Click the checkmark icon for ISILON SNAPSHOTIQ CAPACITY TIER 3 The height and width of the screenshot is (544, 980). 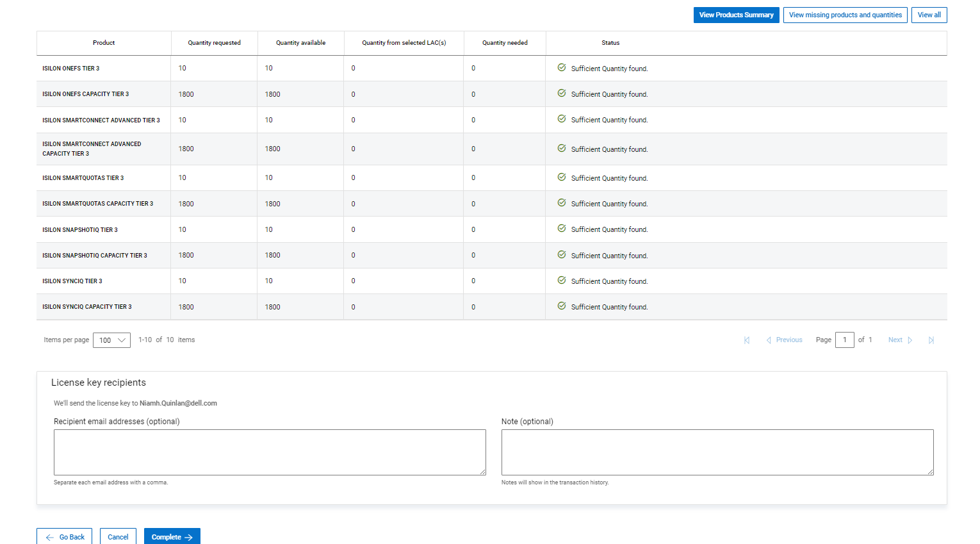[x=562, y=255]
